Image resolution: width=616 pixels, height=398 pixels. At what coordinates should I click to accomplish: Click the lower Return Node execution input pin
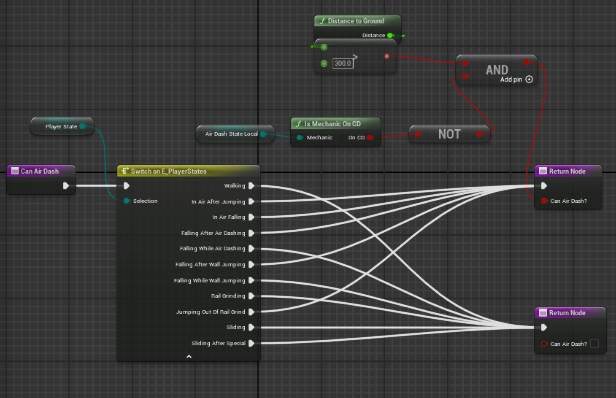pyautogui.click(x=544, y=327)
